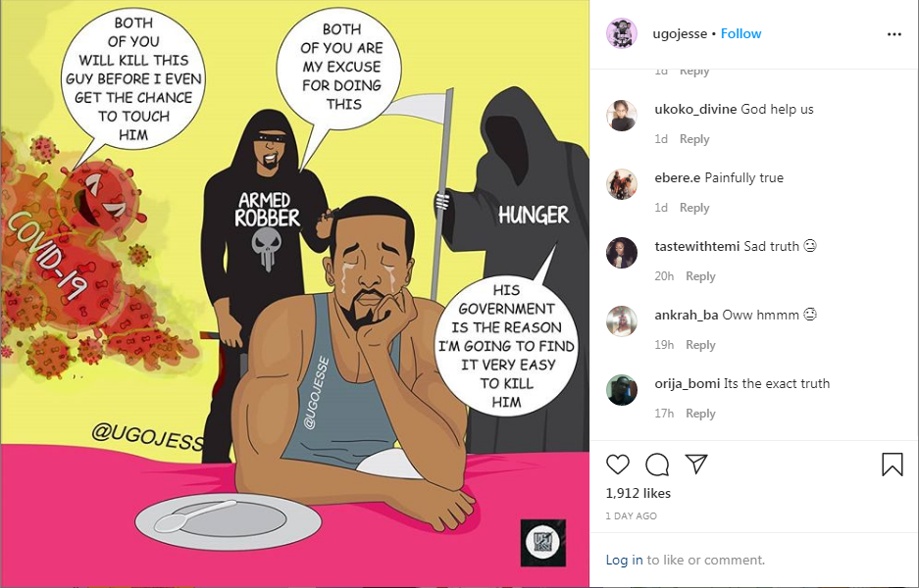Open ugojesse username in post header
The height and width of the screenshot is (588, 919).
(x=680, y=34)
